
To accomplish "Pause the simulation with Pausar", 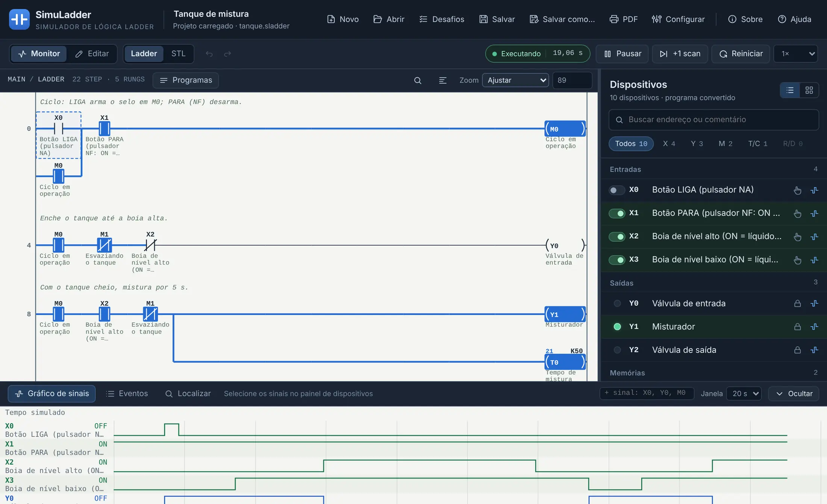I will [x=622, y=54].
